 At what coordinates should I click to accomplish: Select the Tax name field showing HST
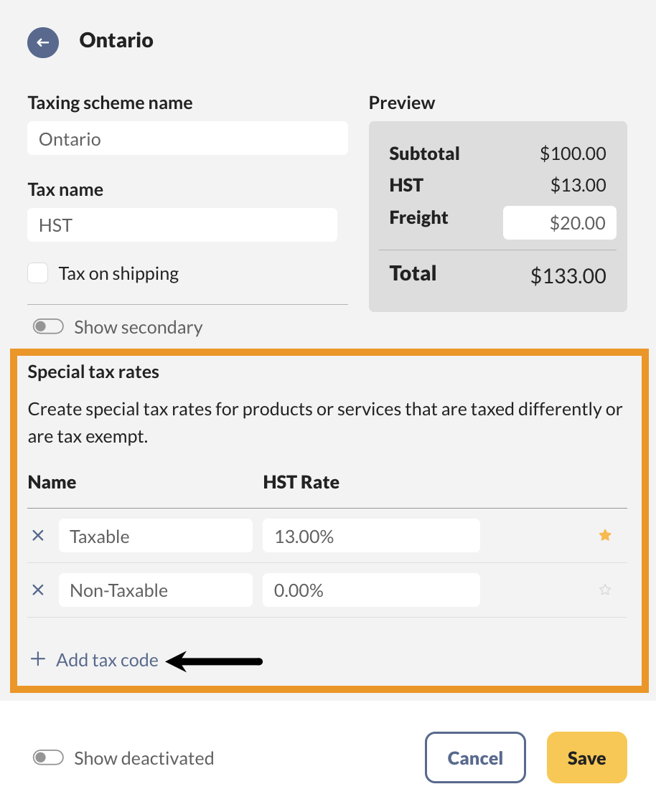[182, 225]
